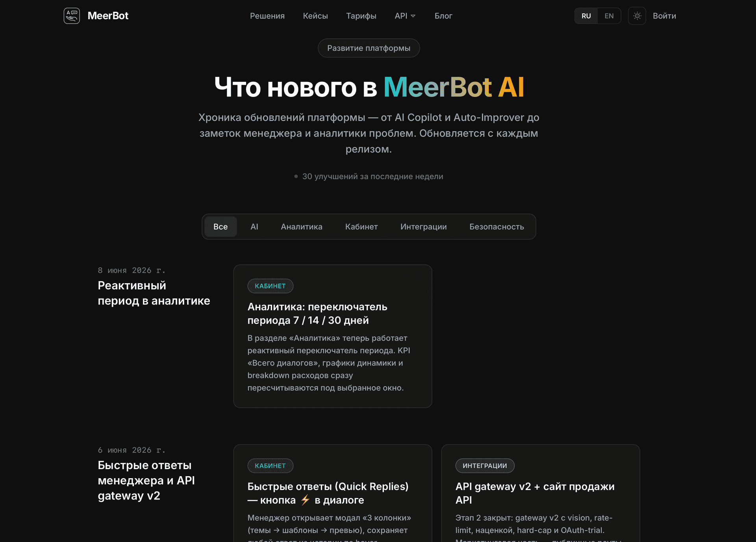Click the ИНТЕГРАЦИИ tag

(485, 466)
